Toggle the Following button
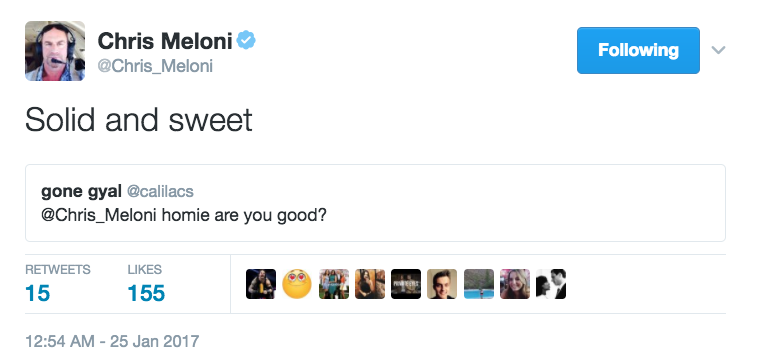This screenshot has width=760, height=360. click(638, 50)
